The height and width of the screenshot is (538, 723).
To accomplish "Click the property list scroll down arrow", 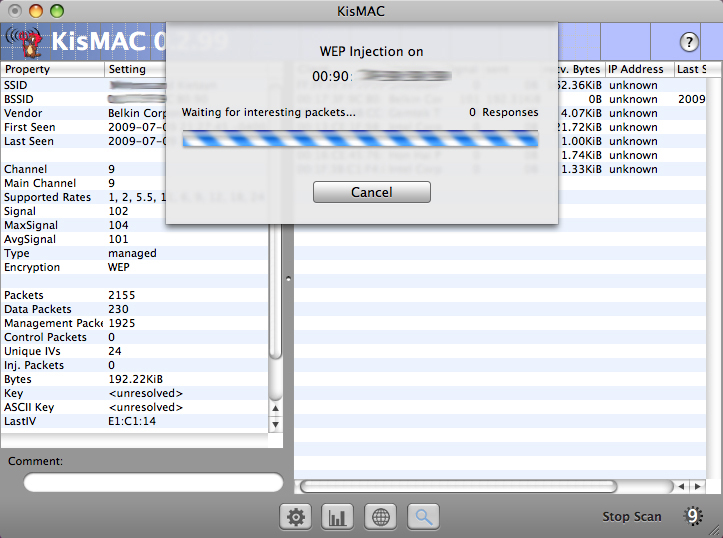I will tap(275, 425).
